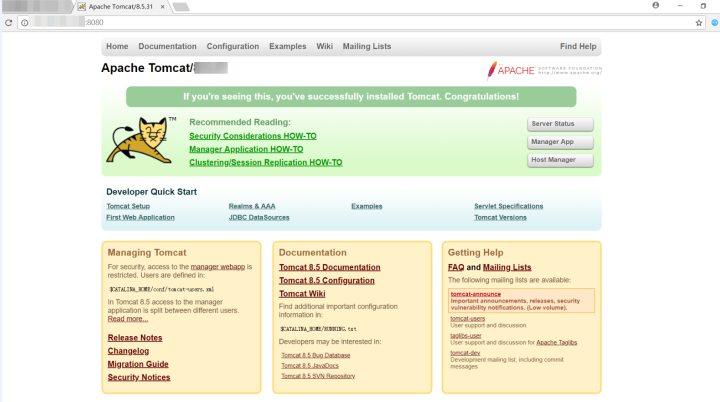This screenshot has height=402, width=720.
Task: Bookmark this page with the star icon
Action: (x=699, y=23)
